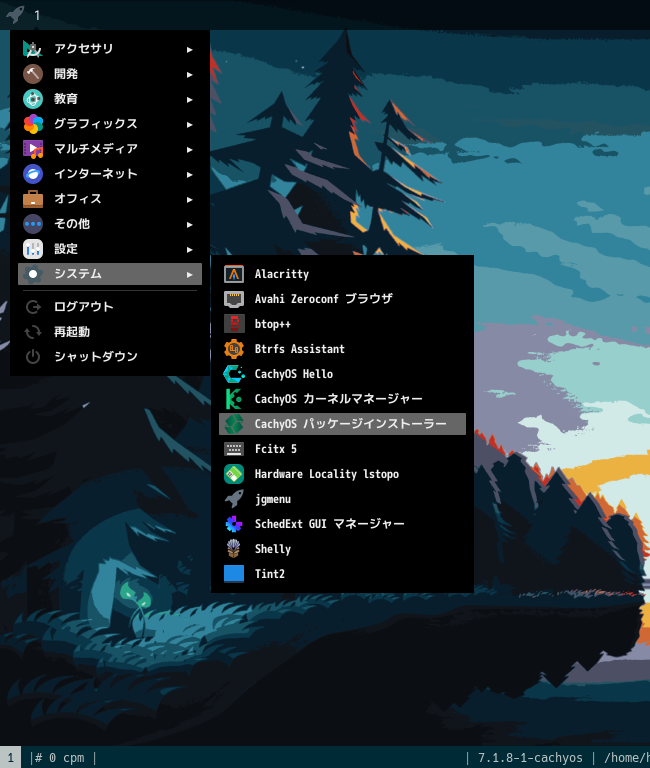Open the グラフィックス menu label
The image size is (650, 768).
(96, 123)
